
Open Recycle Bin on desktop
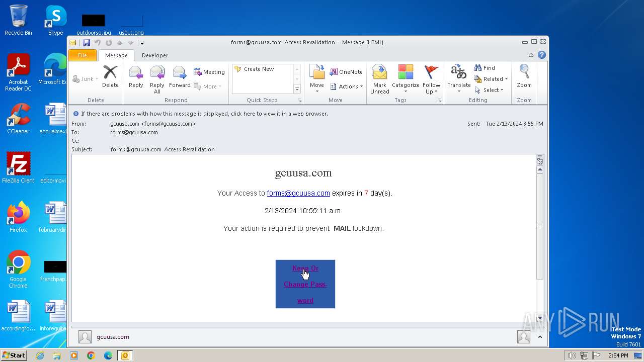coord(18,20)
